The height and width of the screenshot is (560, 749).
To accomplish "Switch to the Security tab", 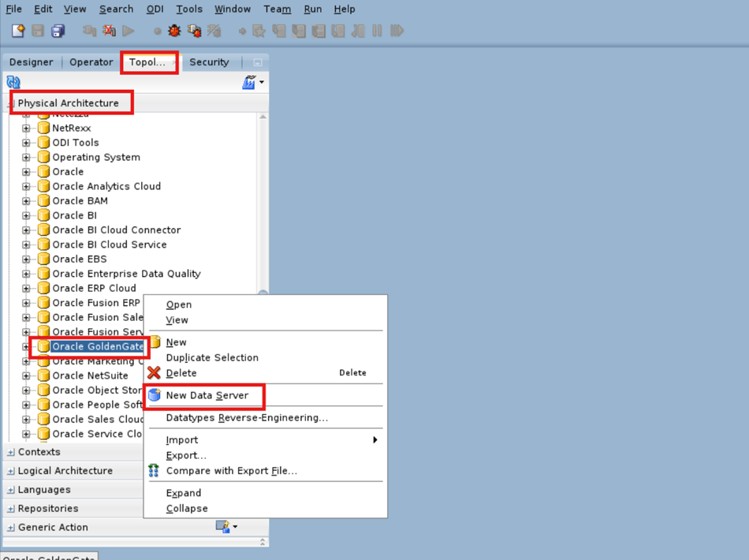I will (x=210, y=62).
